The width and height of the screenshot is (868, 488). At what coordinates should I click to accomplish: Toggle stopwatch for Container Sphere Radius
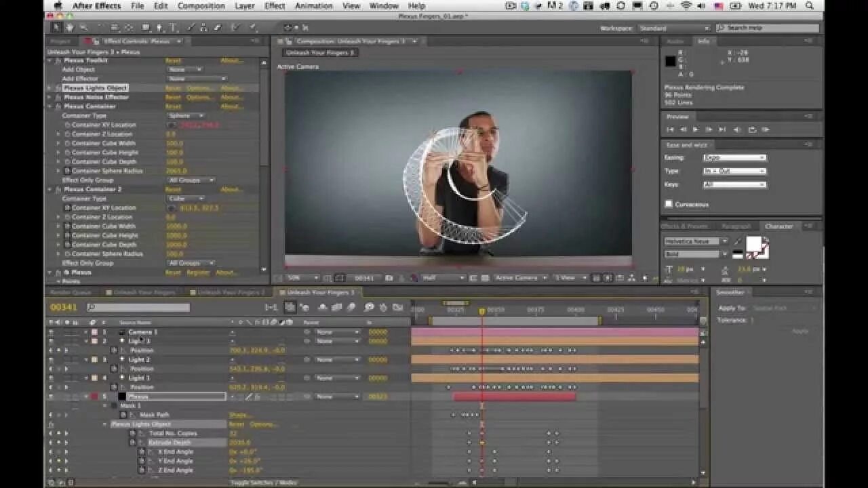[67, 171]
